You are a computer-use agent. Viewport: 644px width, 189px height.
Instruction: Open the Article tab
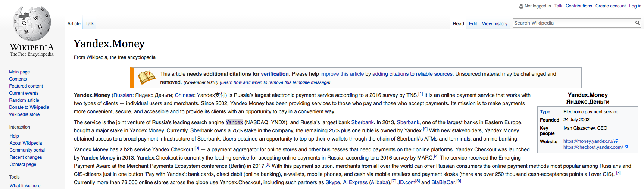point(74,23)
